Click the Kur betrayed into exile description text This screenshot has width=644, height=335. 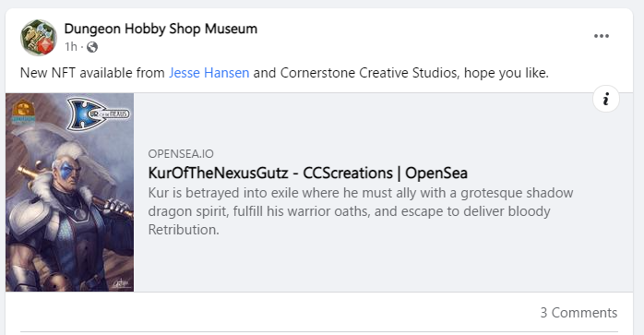361,211
